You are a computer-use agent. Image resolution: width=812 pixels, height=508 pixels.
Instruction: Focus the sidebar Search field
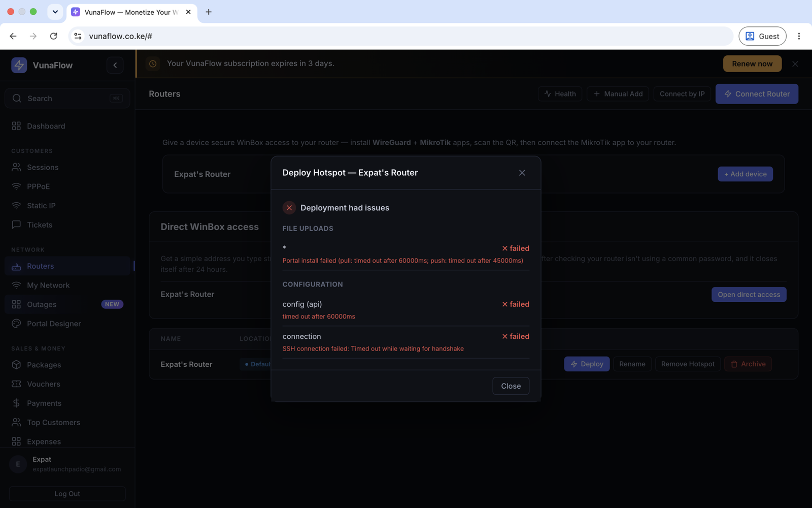click(x=67, y=99)
